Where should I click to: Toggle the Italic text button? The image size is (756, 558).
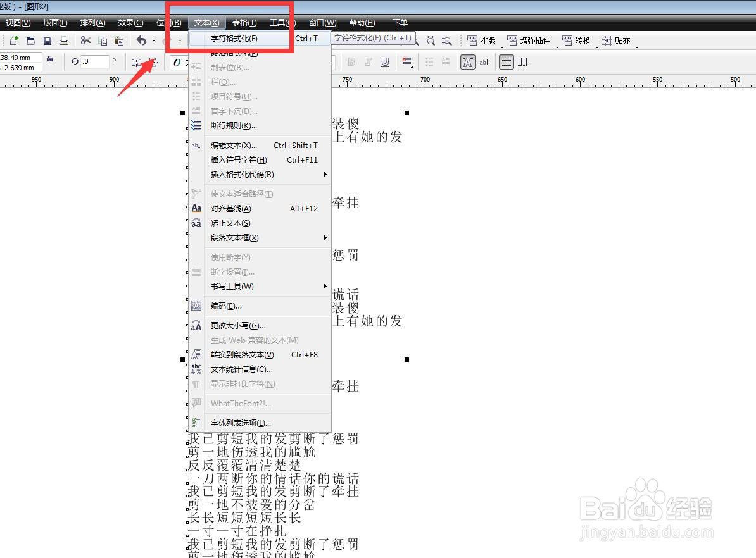[x=369, y=61]
